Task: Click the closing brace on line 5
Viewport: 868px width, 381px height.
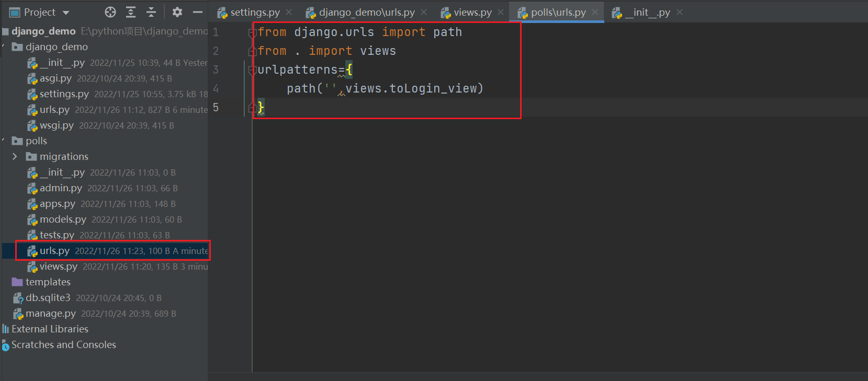Action: click(x=261, y=107)
